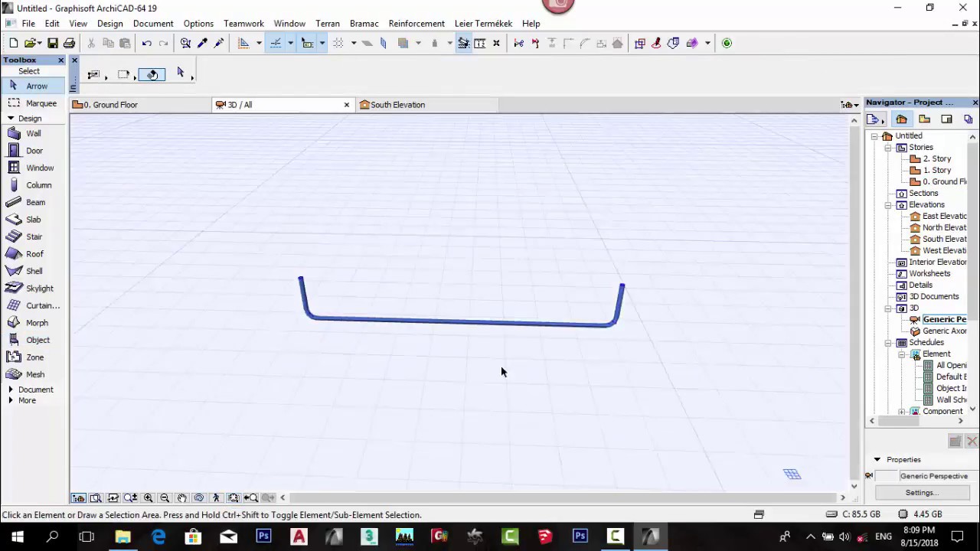Select the Roof tool

coord(34,254)
